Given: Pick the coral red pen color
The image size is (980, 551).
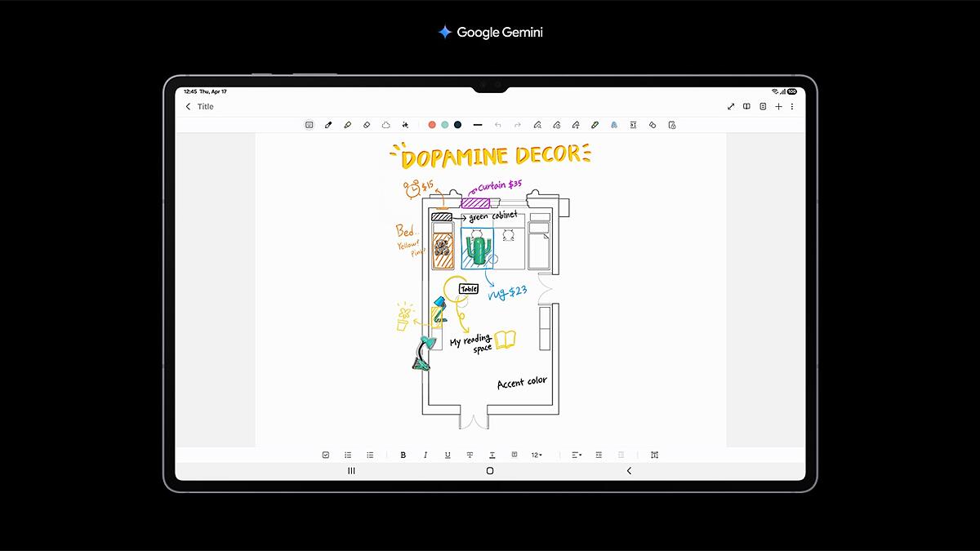Looking at the screenshot, I should 432,125.
